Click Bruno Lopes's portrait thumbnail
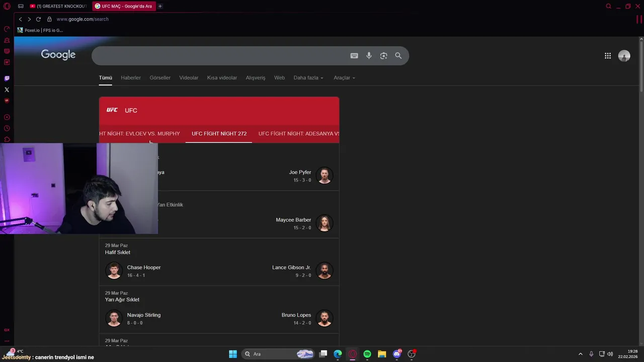 pyautogui.click(x=325, y=318)
